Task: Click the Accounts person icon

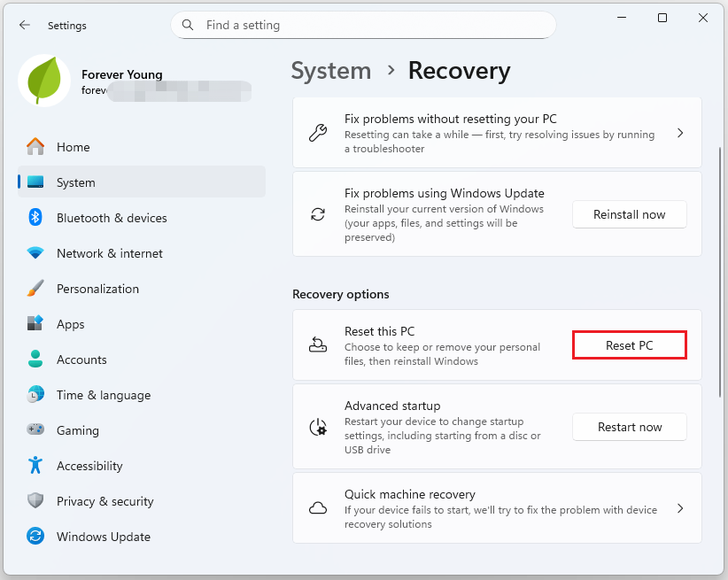Action: [x=35, y=359]
